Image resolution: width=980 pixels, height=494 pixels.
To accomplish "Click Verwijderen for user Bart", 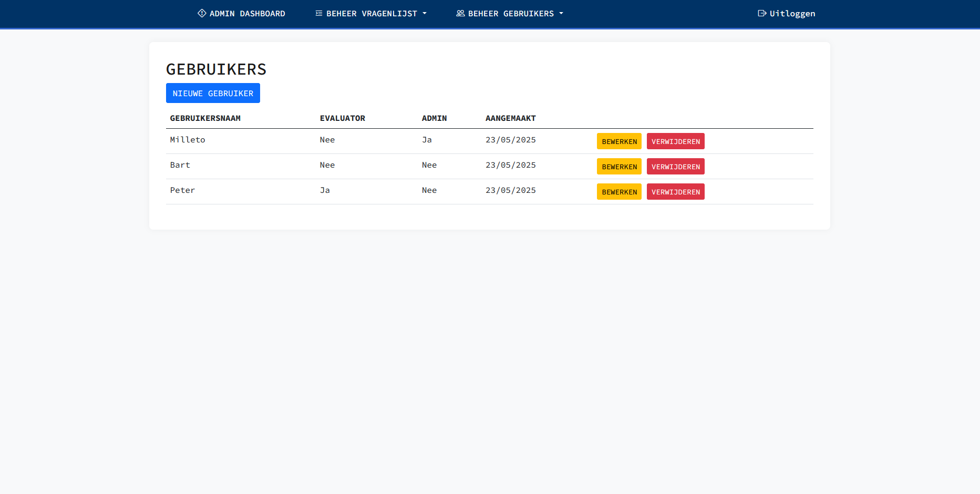I will click(676, 166).
